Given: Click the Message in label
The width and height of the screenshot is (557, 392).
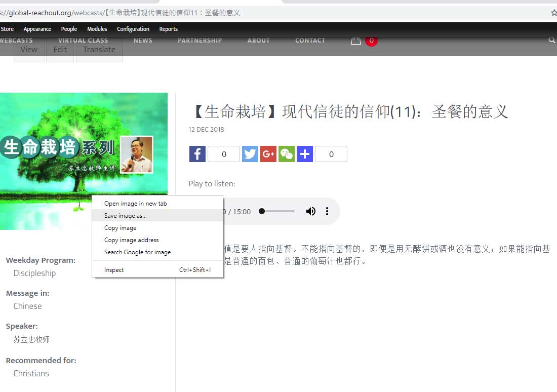Looking at the screenshot, I should 27,293.
